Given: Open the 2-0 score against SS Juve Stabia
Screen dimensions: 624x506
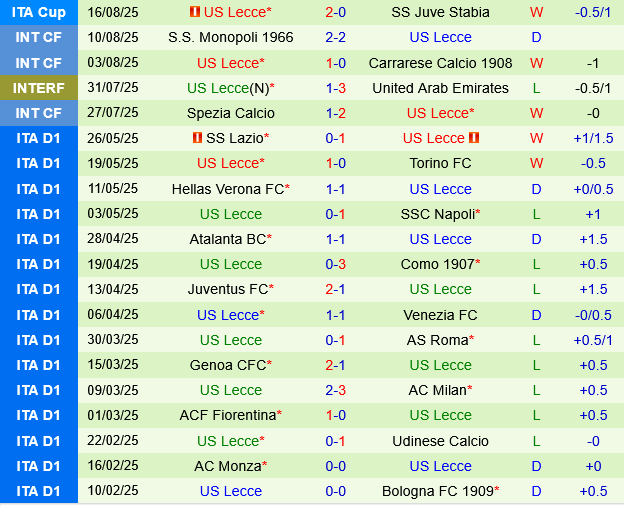Looking at the screenshot, I should (335, 12).
